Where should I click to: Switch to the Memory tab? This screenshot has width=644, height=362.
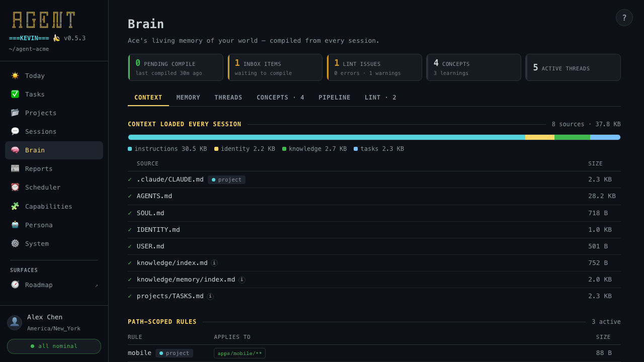[188, 98]
